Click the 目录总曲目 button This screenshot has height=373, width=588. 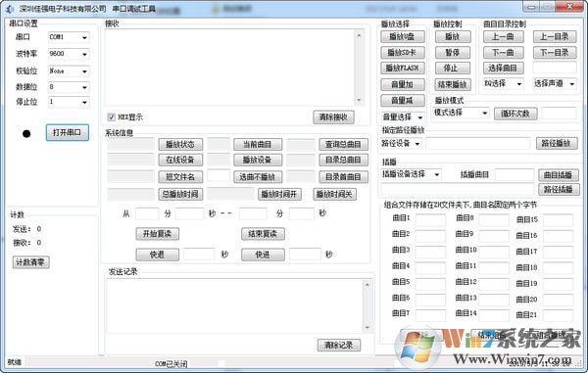(x=343, y=160)
